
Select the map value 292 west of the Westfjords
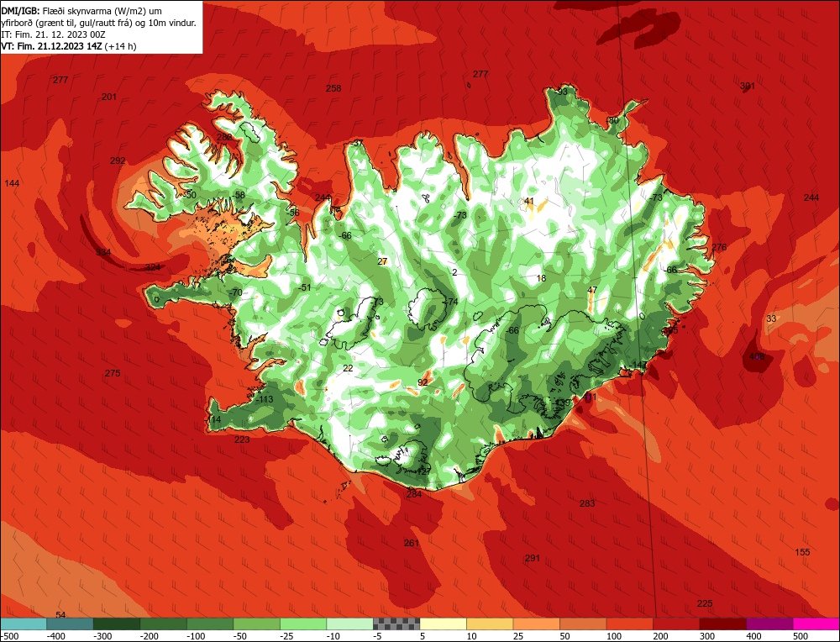[118, 160]
